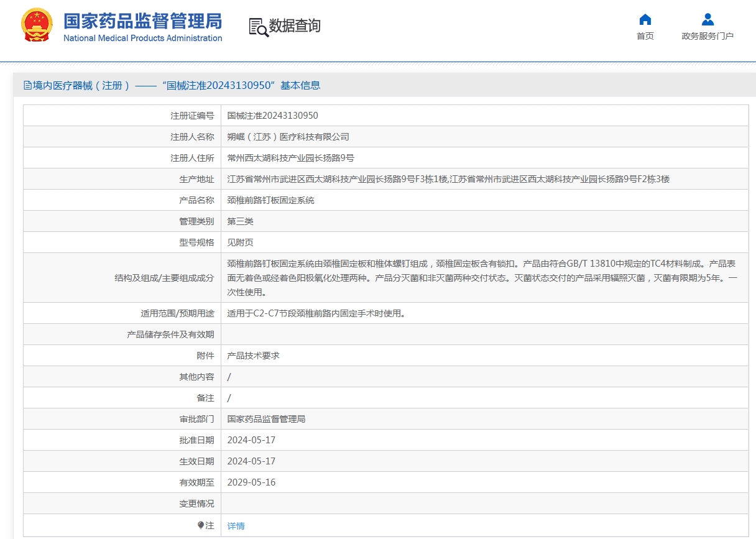The image size is (756, 539).
Task: Click the 第三类 management class value
Action: click(x=241, y=221)
